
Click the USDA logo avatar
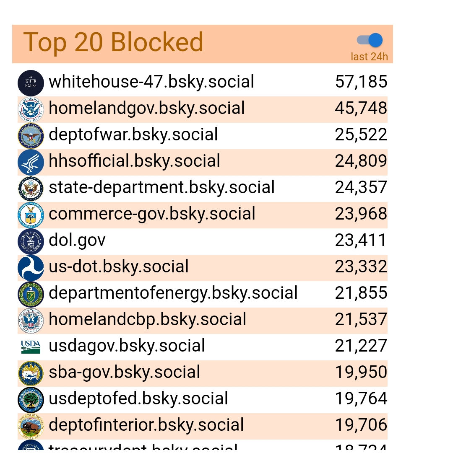point(31,347)
